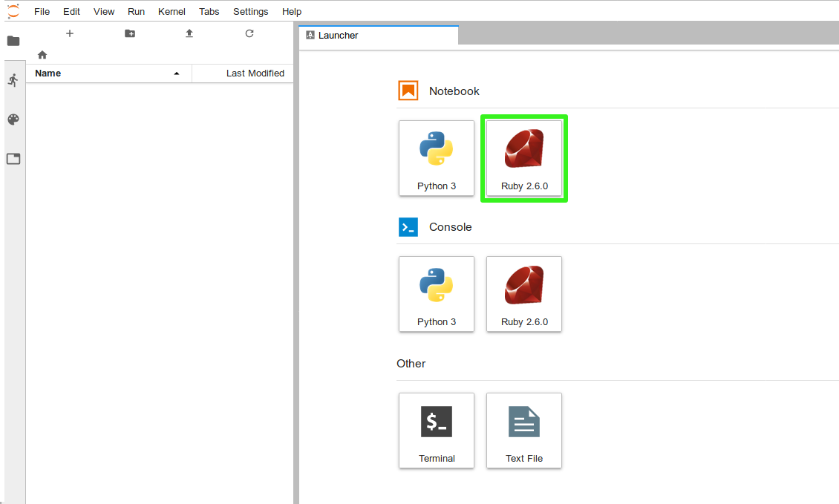Click the Upload Files arrow icon
The image size is (839, 504).
(189, 33)
